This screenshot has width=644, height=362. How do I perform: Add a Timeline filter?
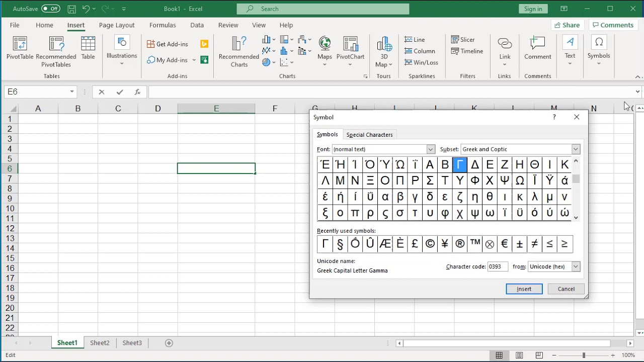pos(467,51)
